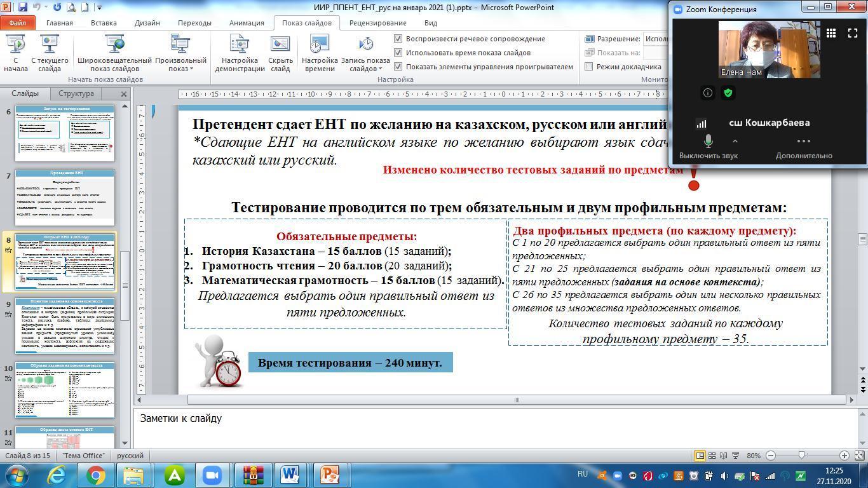This screenshot has height=488, width=868.
Task: Uncheck 'Использовать время показа слайдов'
Action: pyautogui.click(x=398, y=53)
